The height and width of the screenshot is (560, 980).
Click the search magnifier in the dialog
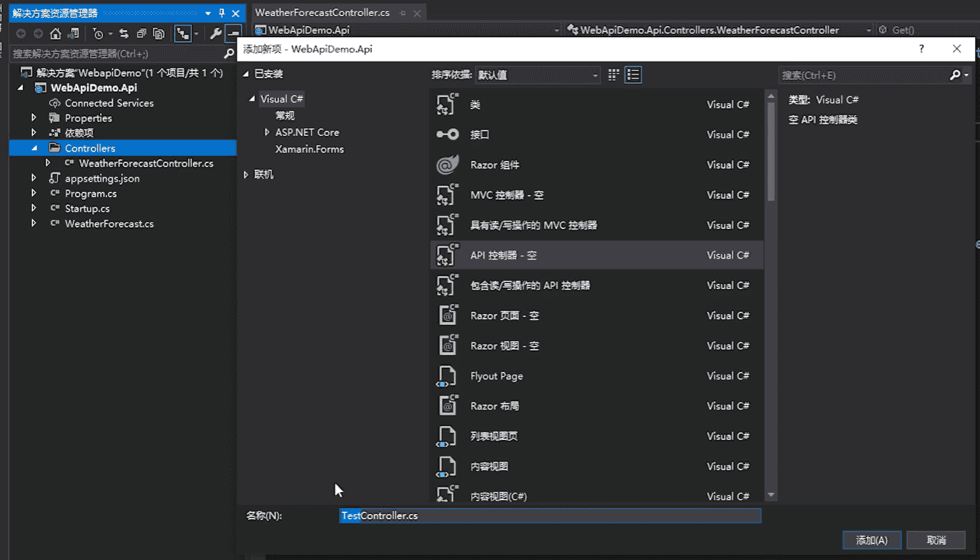click(954, 74)
